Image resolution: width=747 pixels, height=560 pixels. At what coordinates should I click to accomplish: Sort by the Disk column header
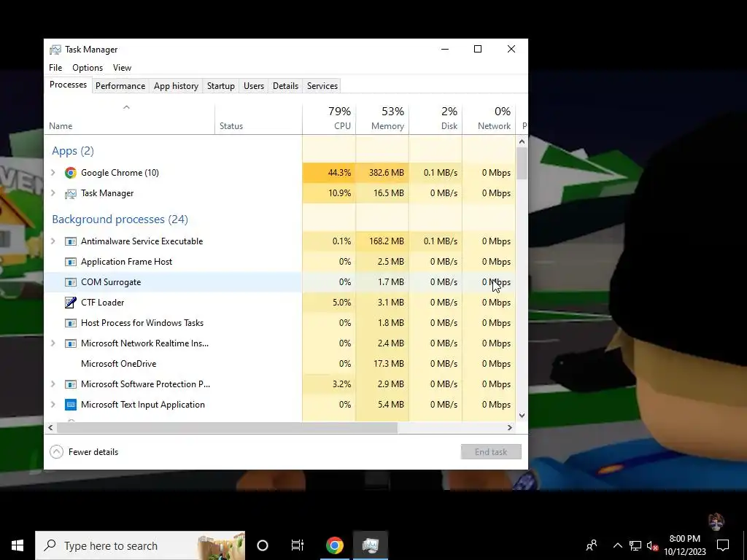tap(436, 119)
